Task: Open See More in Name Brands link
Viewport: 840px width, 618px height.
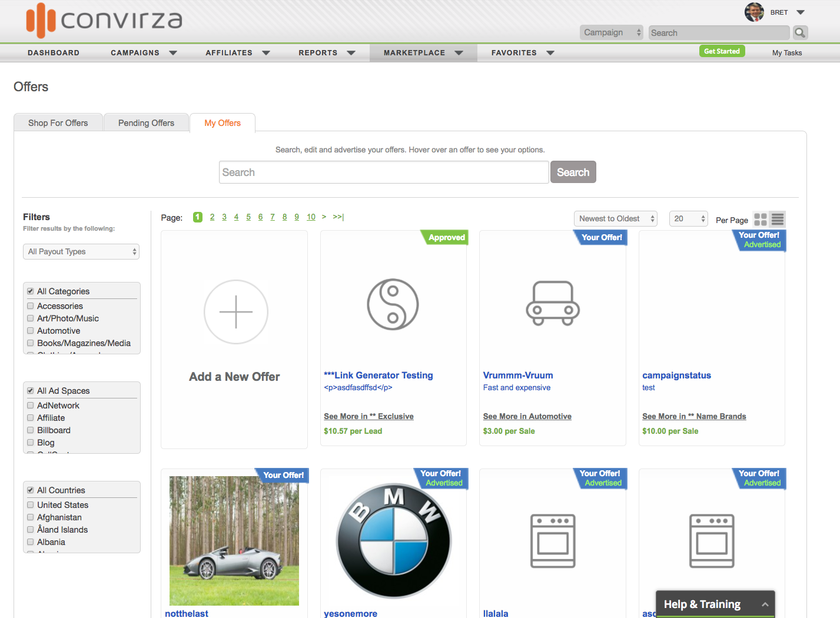Action: coord(694,417)
